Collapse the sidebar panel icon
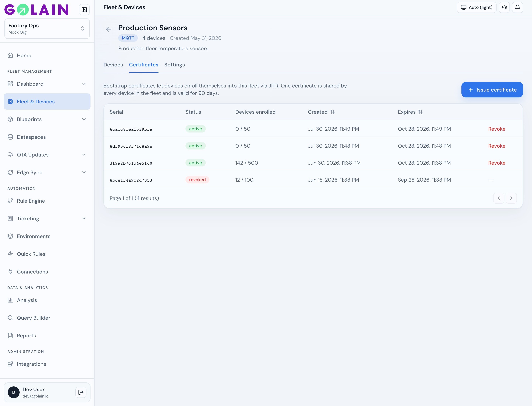The height and width of the screenshot is (406, 532). (x=84, y=10)
